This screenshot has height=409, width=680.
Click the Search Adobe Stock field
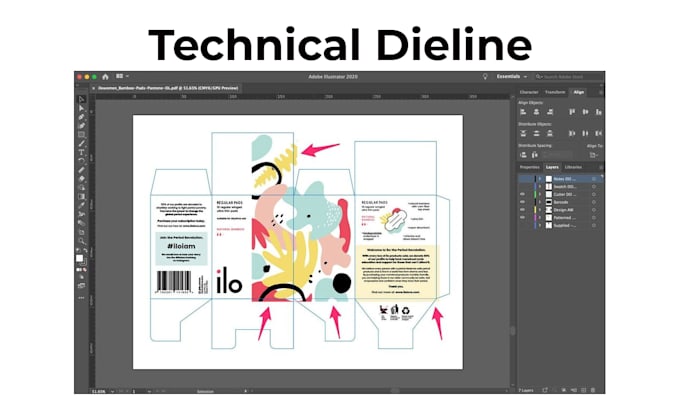click(569, 77)
